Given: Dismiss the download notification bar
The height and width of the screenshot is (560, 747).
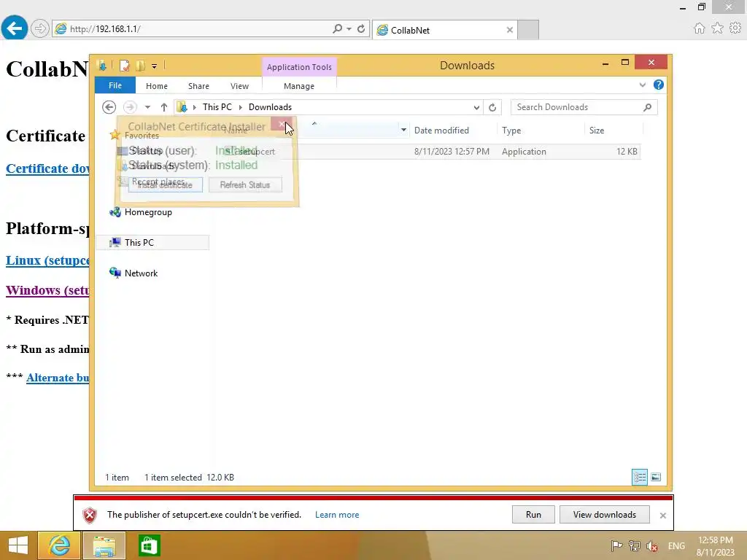Looking at the screenshot, I should [662, 516].
